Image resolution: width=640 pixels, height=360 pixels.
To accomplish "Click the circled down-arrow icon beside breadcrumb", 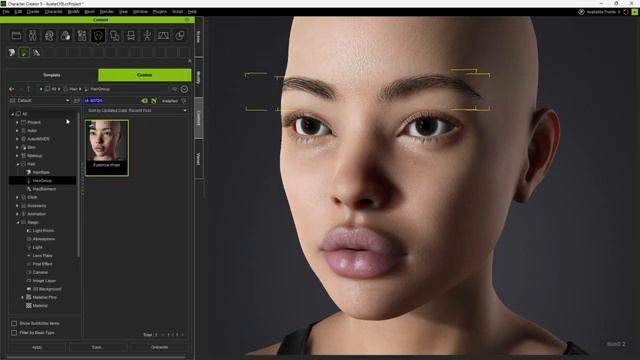I will click(x=184, y=89).
